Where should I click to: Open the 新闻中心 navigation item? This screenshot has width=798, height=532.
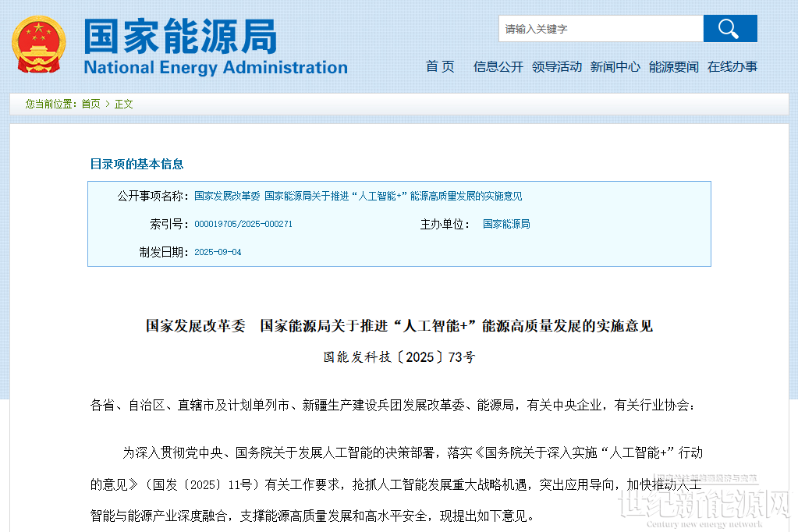[x=615, y=66]
